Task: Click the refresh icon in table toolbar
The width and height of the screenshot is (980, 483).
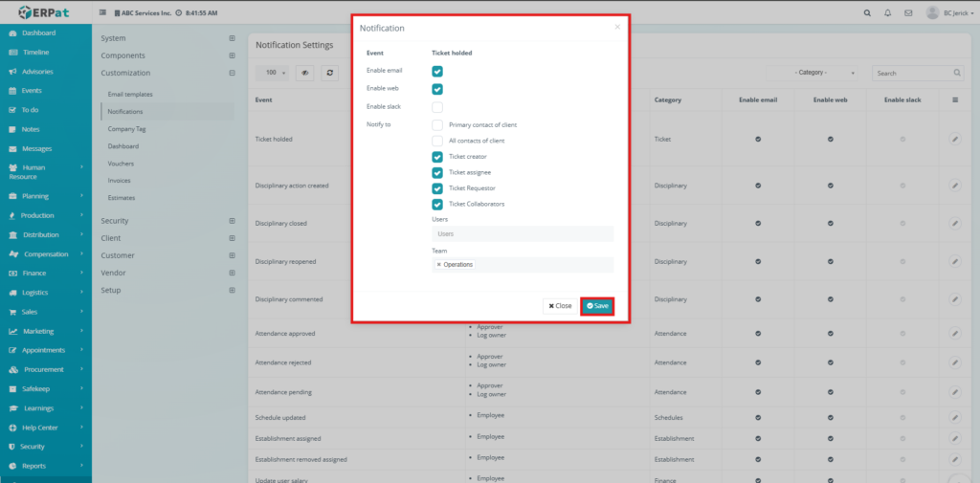Action: pyautogui.click(x=330, y=73)
